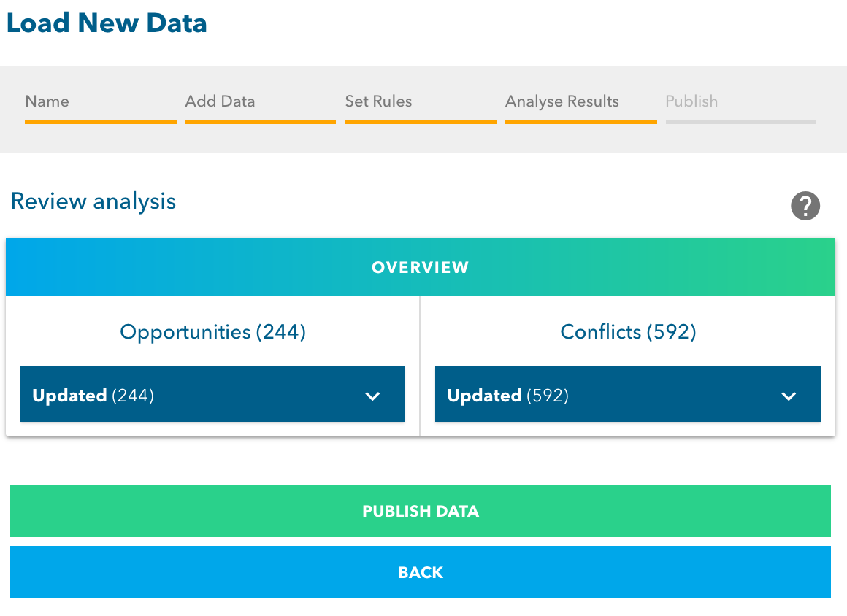Click the Publish Data button
Image resolution: width=847 pixels, height=616 pixels.
click(421, 511)
